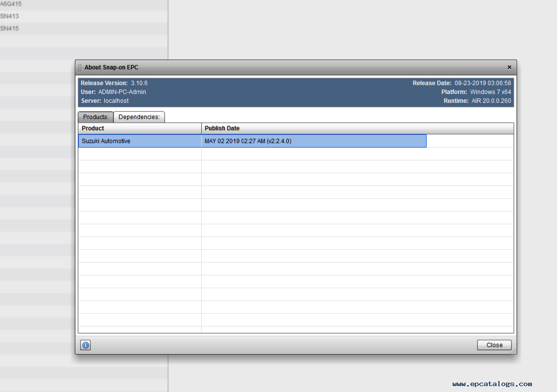Select A6G415 in the background list
Viewport: 557px width, 392px height.
84,4
